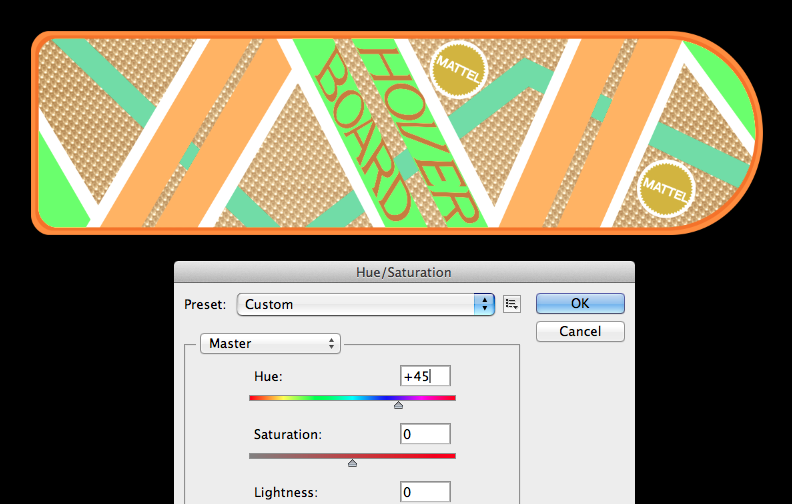Click the OK button
Screen dimensions: 792x504
(x=580, y=304)
